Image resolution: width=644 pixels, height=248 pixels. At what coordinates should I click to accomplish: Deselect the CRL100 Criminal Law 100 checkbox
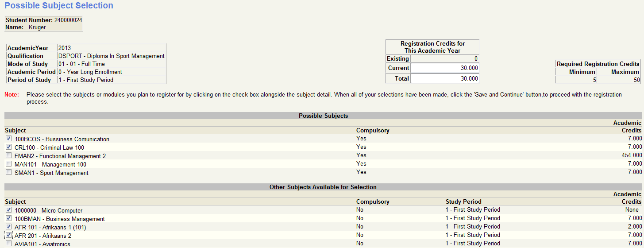pos(8,147)
